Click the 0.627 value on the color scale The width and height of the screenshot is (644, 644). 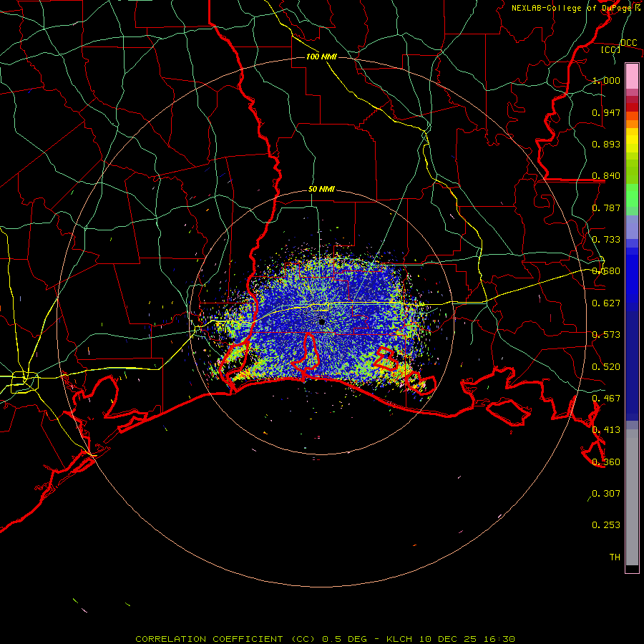pyautogui.click(x=606, y=303)
